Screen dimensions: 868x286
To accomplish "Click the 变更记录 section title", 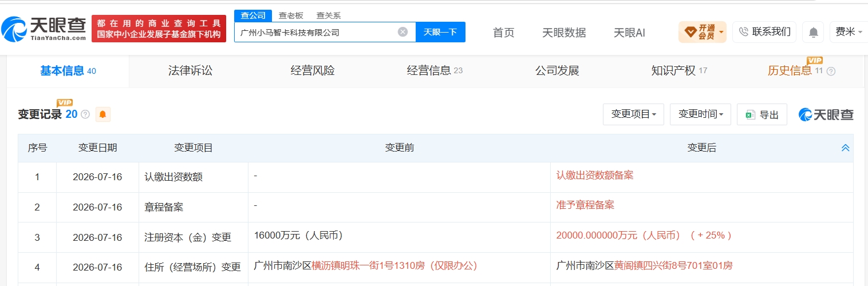I will 40,114.
